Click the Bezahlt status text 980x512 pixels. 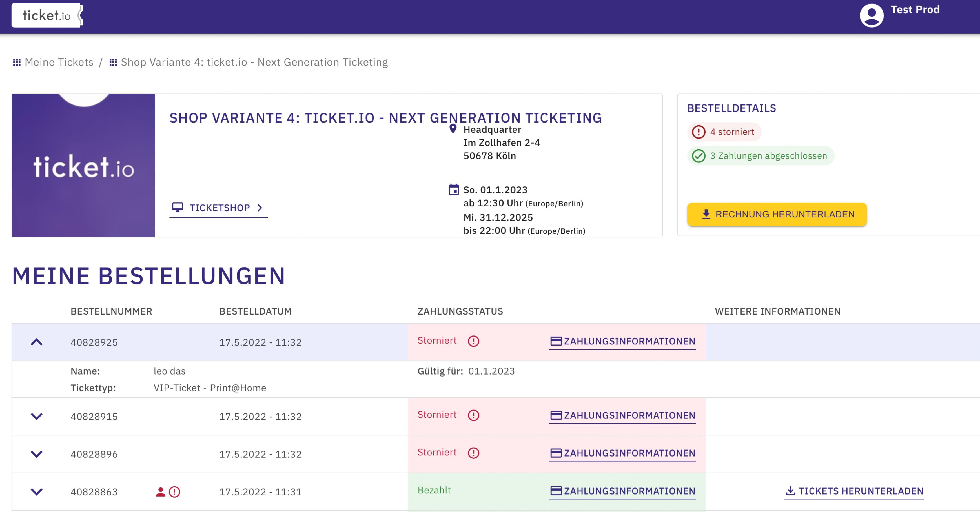point(434,490)
